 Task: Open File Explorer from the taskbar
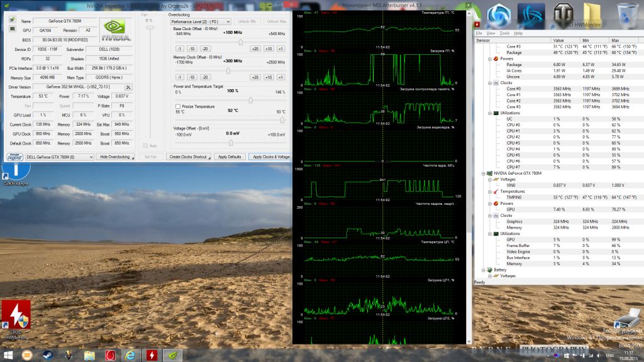89,355
